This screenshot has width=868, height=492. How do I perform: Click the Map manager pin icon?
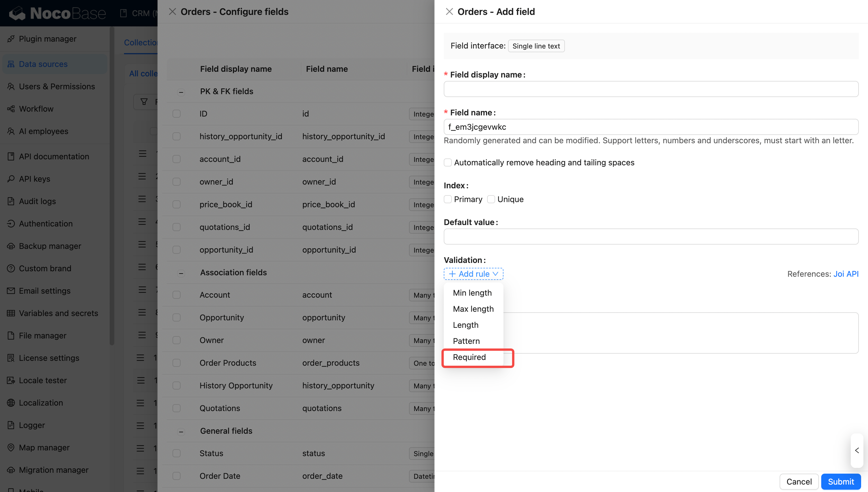pos(11,448)
